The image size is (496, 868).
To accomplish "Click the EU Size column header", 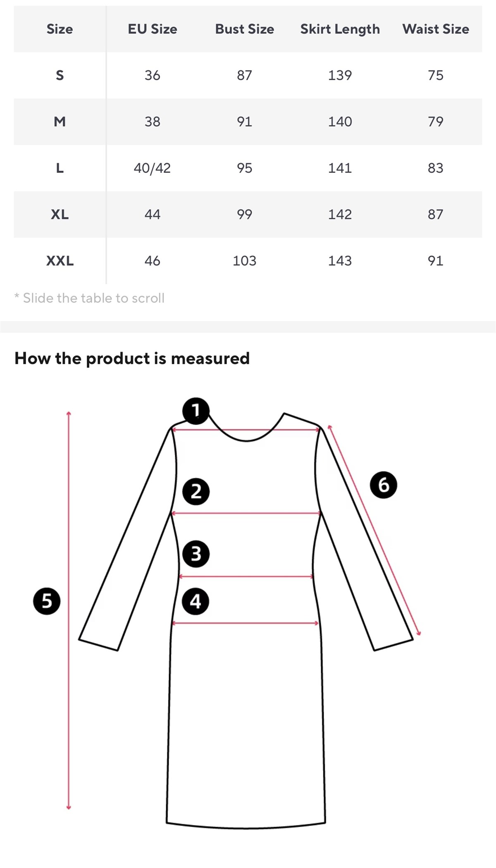I will point(152,29).
